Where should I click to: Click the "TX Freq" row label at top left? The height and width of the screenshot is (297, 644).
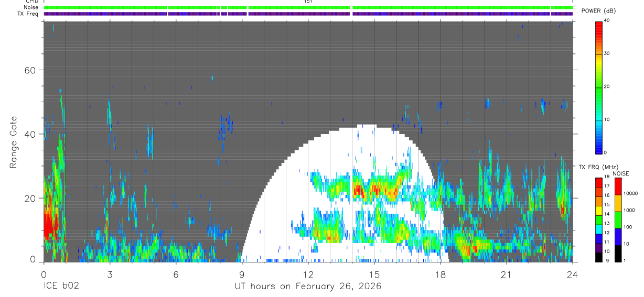(28, 14)
